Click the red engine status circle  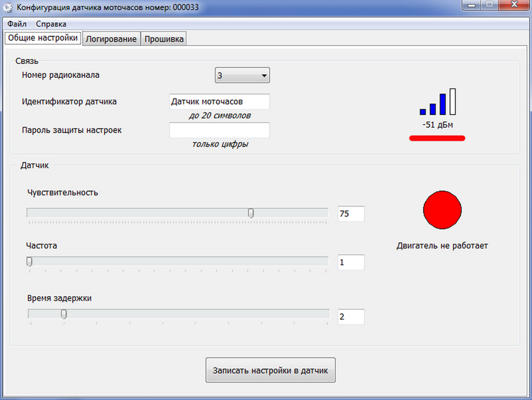click(442, 210)
